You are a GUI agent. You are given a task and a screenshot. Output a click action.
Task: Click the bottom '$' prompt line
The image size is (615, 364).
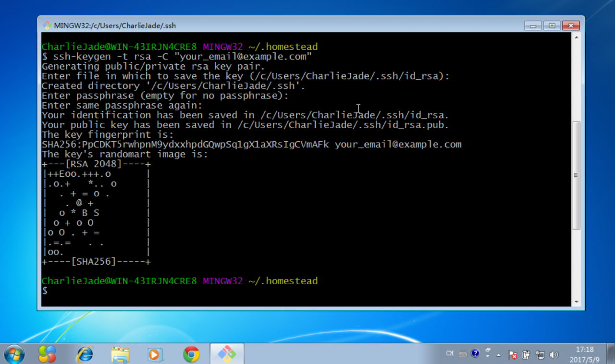[45, 291]
